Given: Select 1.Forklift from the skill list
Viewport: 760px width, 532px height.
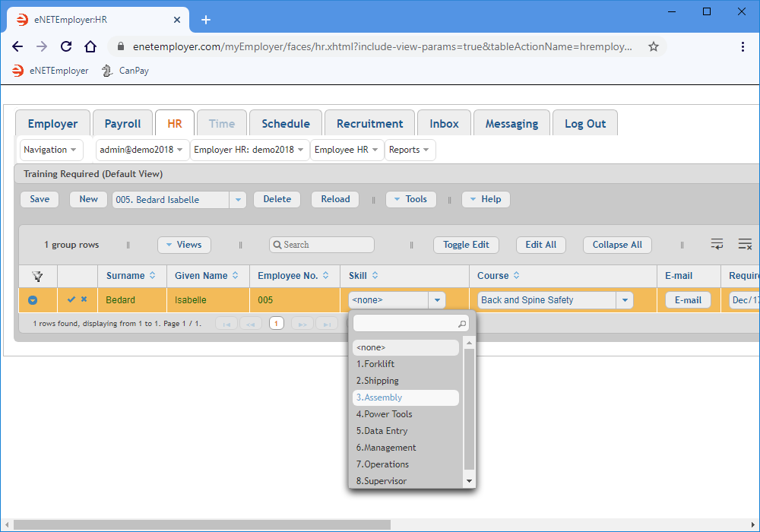Looking at the screenshot, I should tap(406, 364).
